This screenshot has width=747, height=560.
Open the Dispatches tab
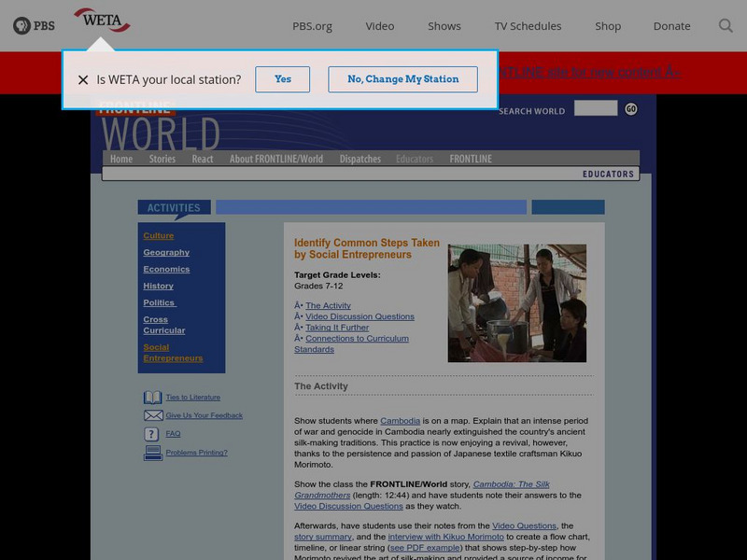[x=360, y=159]
